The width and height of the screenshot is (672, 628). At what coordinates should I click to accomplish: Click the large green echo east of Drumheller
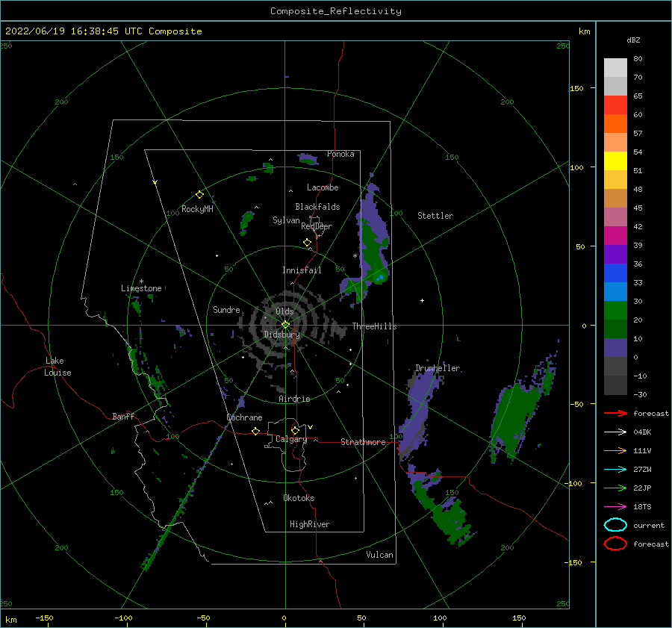pos(515,419)
